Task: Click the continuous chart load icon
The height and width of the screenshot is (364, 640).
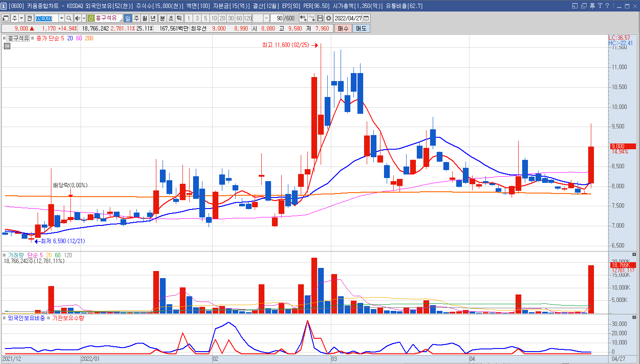Action: tap(303, 18)
